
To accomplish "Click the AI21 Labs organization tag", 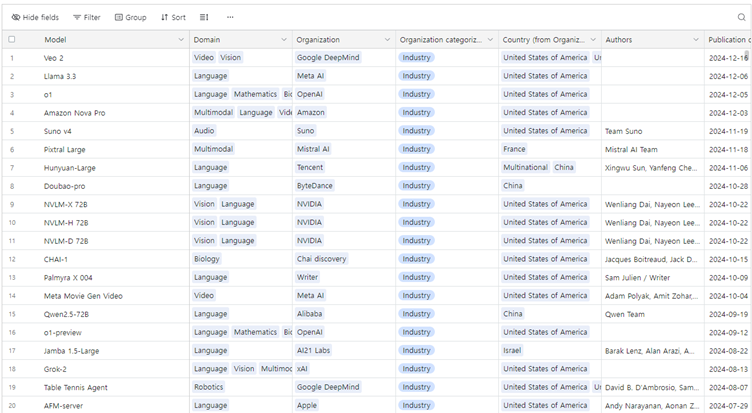I will tap(314, 350).
